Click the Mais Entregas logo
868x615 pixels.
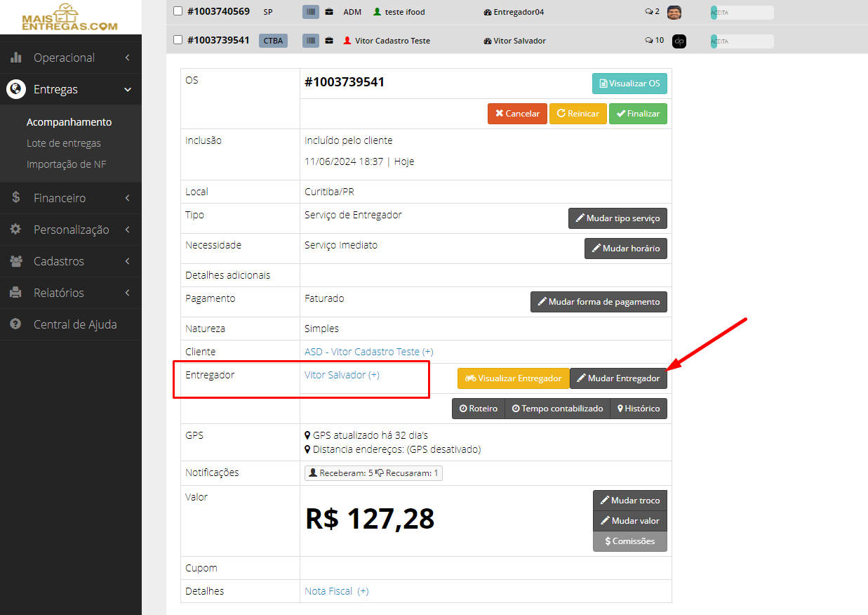coord(69,18)
